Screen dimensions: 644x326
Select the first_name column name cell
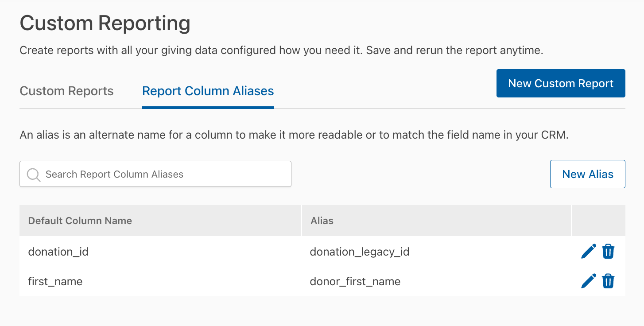[x=160, y=281]
